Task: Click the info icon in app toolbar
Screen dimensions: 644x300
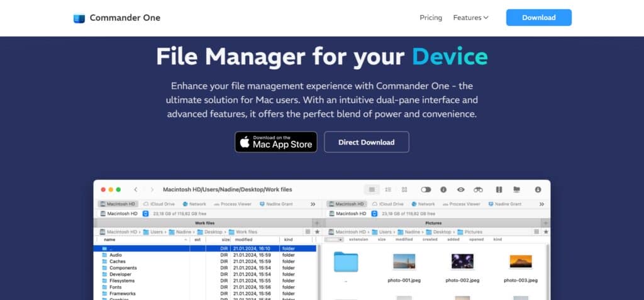Action: tap(443, 189)
